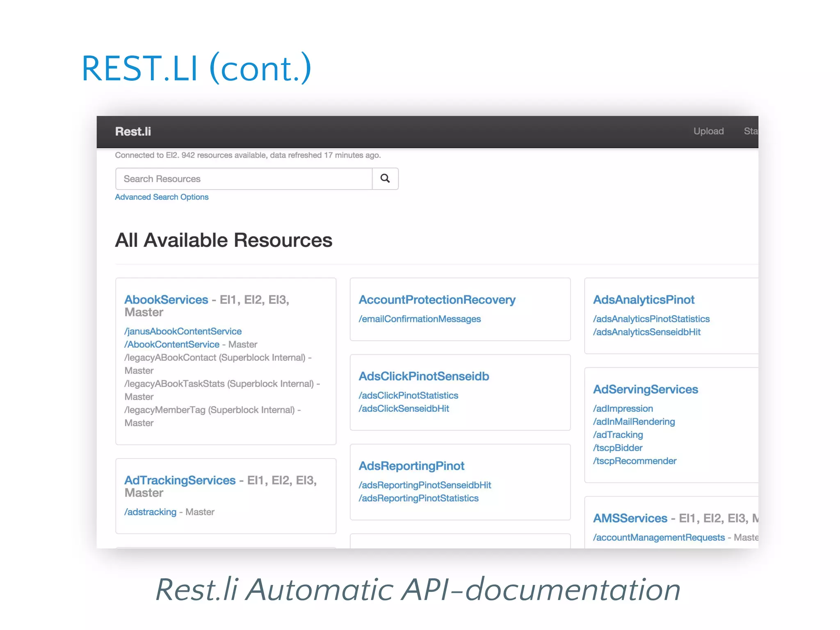
Task: Open /adsReportingPinotStatistics resource
Action: (419, 498)
